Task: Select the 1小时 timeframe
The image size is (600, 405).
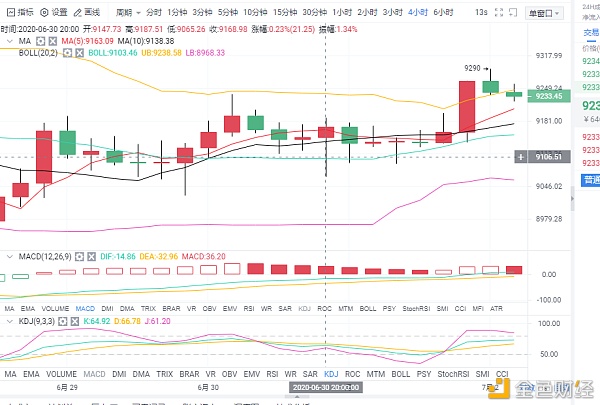Action: coord(342,13)
